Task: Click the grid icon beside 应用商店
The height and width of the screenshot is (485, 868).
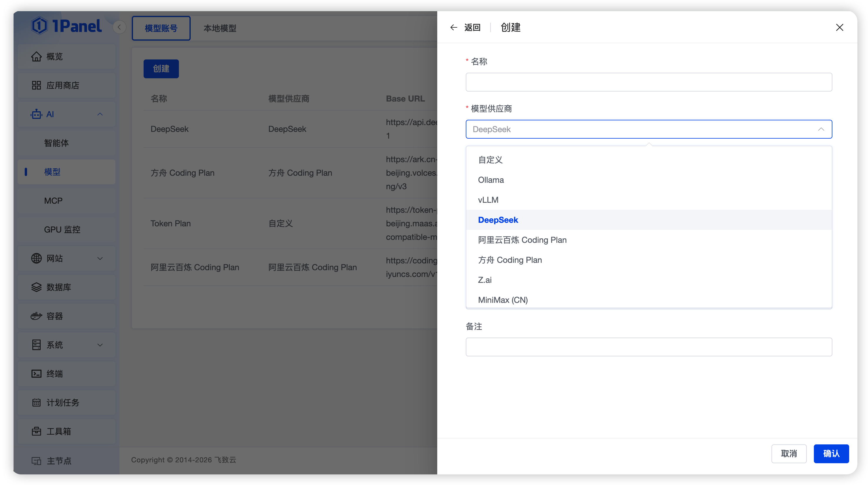Action: click(x=36, y=85)
